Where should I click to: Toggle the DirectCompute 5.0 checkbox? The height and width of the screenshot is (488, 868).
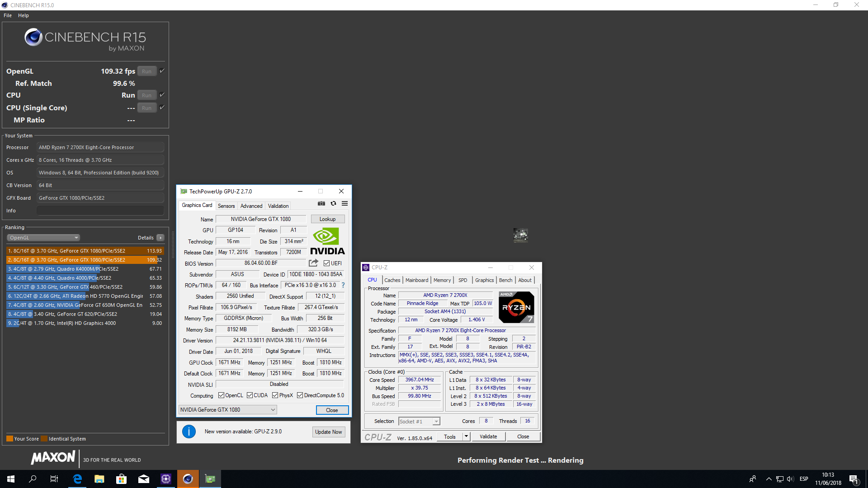click(300, 395)
